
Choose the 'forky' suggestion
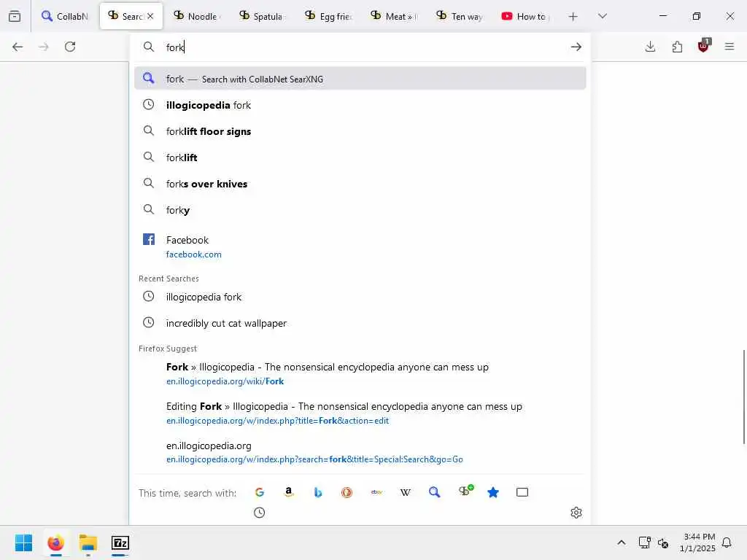pyautogui.click(x=360, y=209)
